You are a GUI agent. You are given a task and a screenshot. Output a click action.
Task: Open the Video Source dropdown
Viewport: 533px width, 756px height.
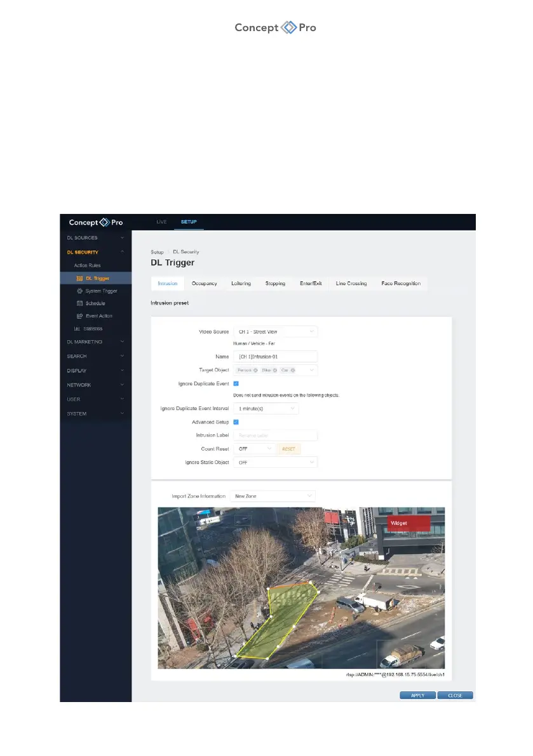click(275, 331)
